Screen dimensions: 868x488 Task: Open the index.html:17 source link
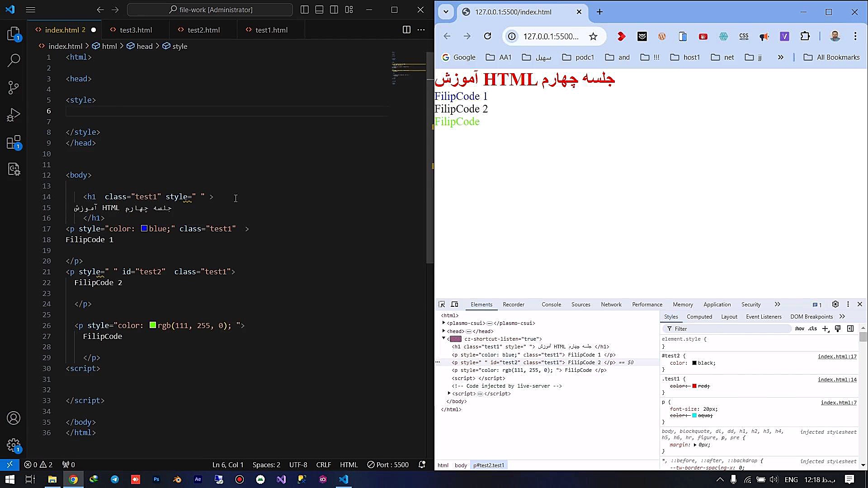tap(837, 357)
